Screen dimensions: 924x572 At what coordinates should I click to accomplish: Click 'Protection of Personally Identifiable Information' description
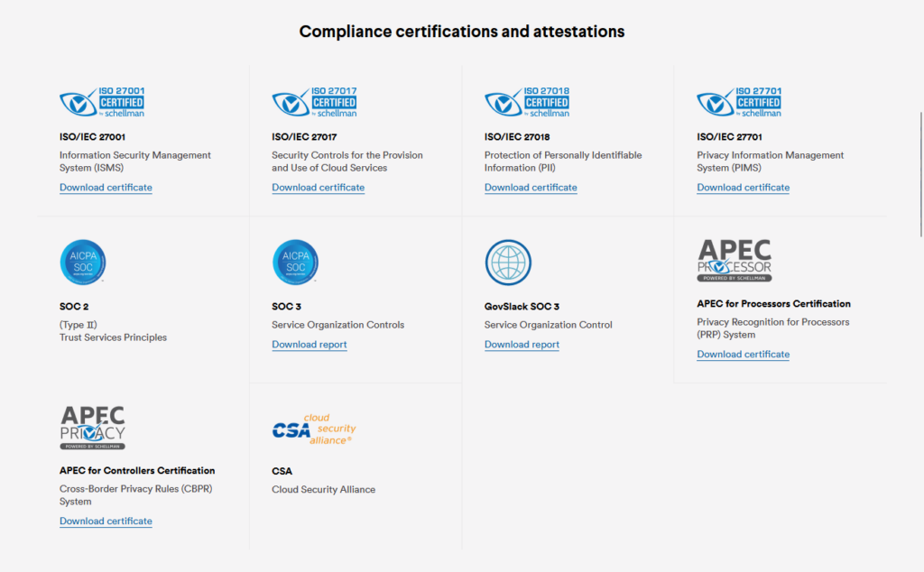point(563,161)
